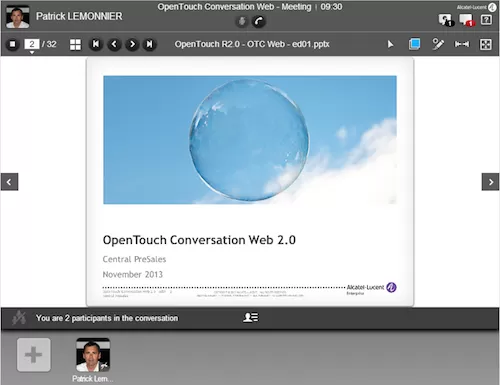This screenshot has width=500, height=385.
Task: Open the blue screen sharing icon
Action: click(414, 44)
